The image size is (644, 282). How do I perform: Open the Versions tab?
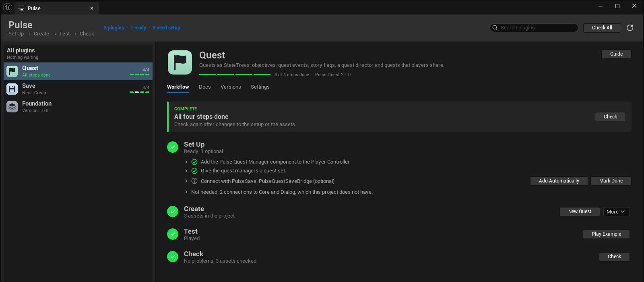pyautogui.click(x=231, y=87)
